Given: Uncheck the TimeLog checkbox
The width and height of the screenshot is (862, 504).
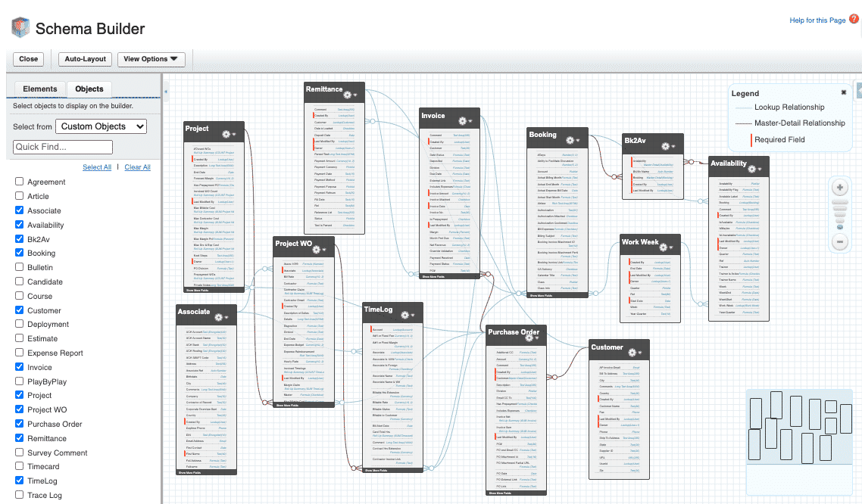Looking at the screenshot, I should [x=19, y=481].
